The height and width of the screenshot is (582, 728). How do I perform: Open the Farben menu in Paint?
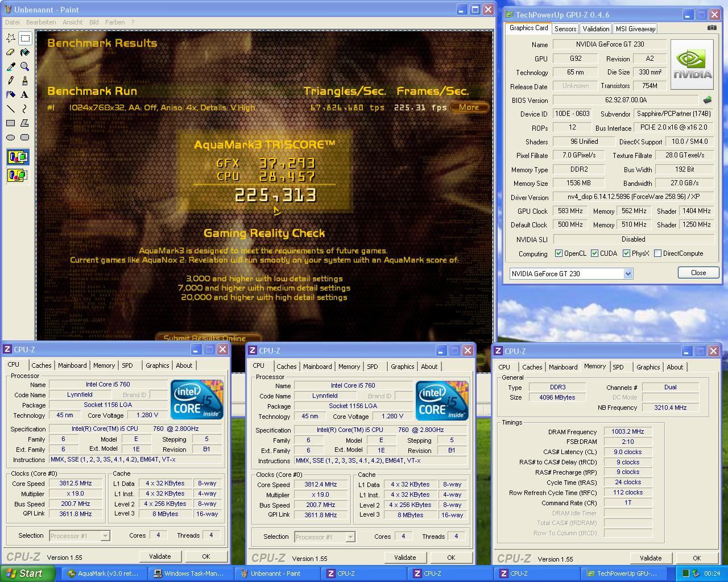[115, 22]
